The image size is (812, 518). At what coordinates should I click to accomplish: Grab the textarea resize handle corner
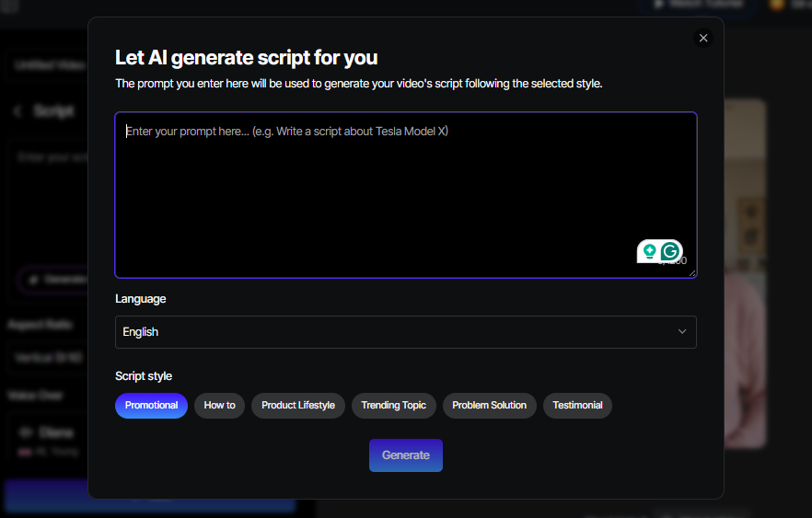(692, 273)
